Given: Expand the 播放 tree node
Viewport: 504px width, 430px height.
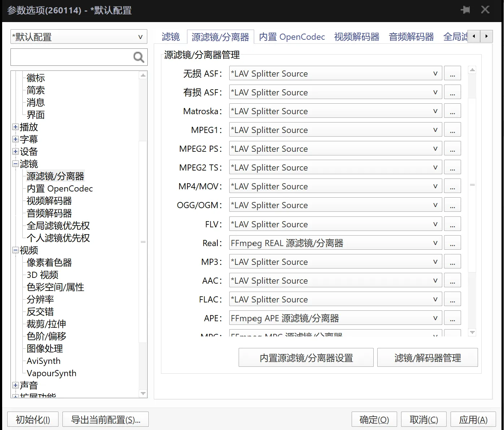Looking at the screenshot, I should point(15,127).
